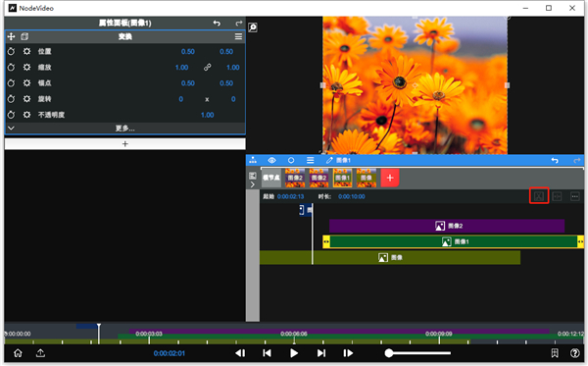Open gear settings for 旋转 property

26,99
